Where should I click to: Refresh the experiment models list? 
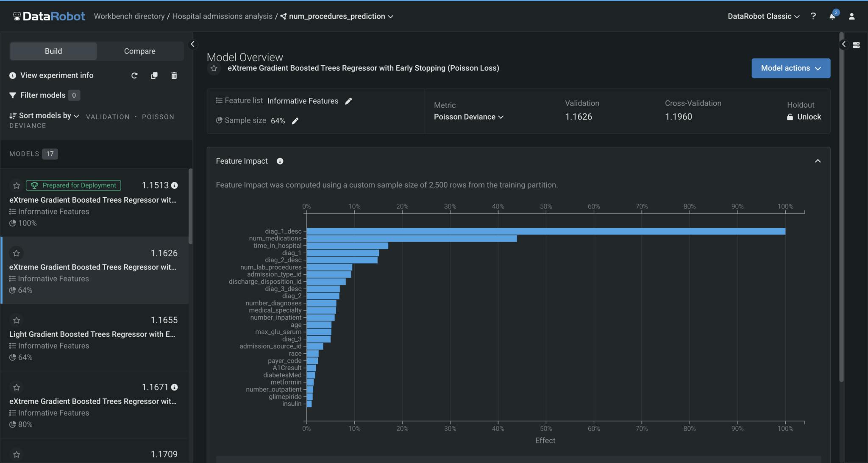point(134,75)
